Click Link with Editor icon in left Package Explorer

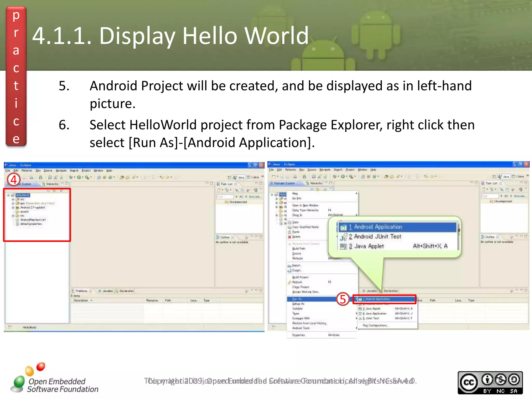54,191
